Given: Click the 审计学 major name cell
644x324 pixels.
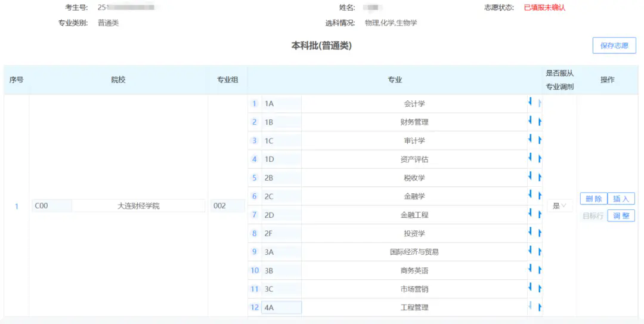Looking at the screenshot, I should coord(414,141).
